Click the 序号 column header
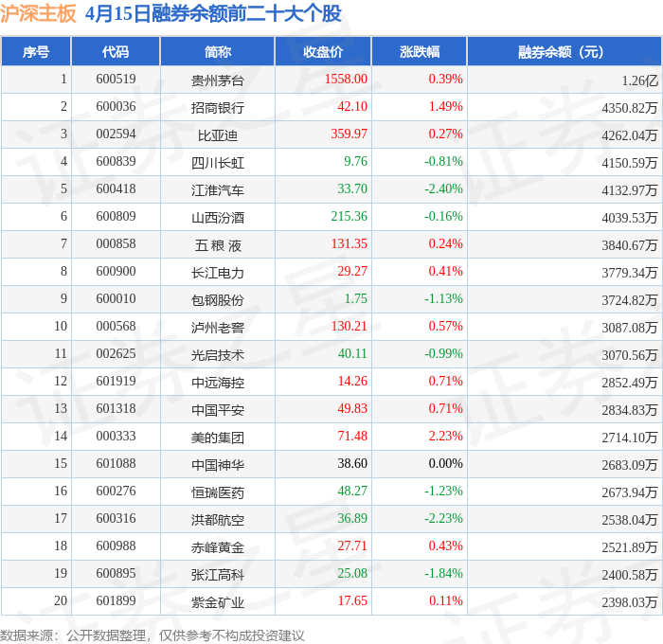This screenshot has height=644, width=663. coord(36,51)
